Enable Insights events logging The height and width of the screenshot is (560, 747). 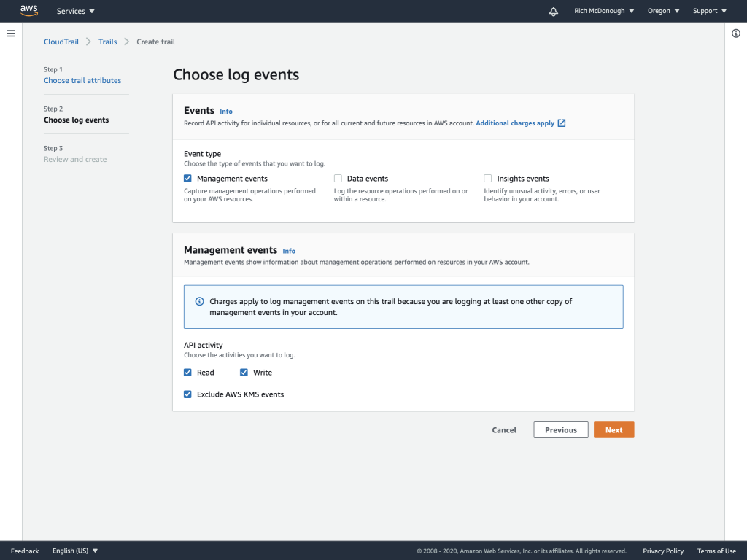[487, 178]
